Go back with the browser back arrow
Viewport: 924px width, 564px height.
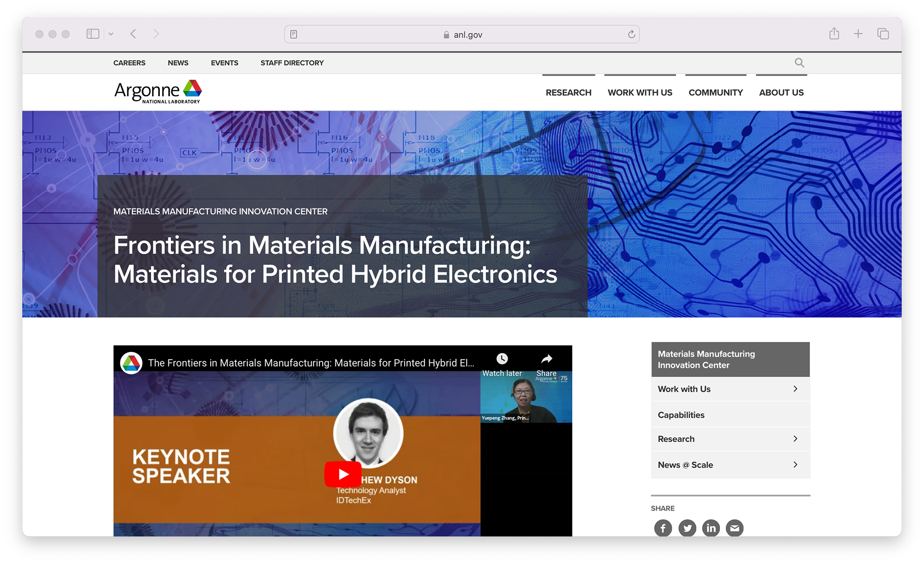click(133, 34)
